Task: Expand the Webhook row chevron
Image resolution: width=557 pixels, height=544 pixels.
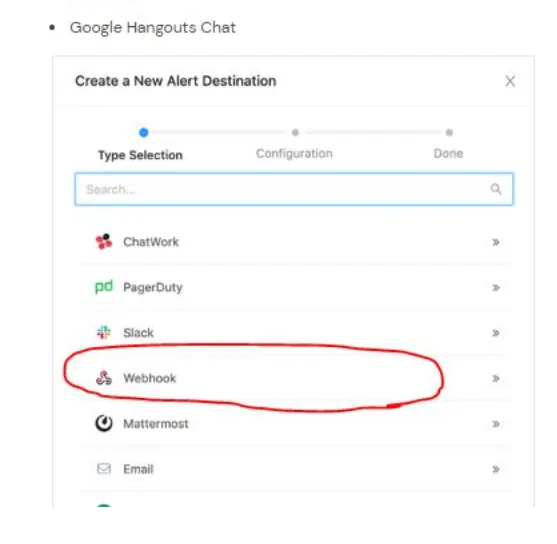Action: coord(496,378)
